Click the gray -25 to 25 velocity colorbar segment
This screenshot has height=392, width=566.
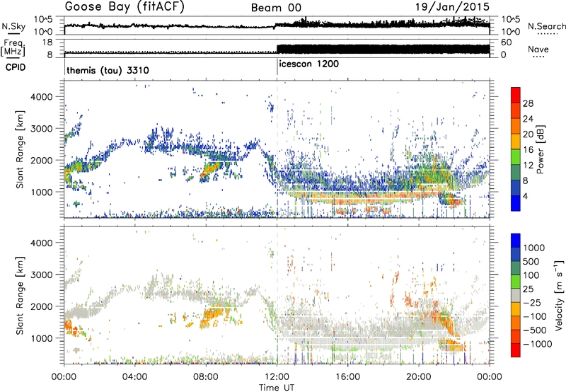516,295
